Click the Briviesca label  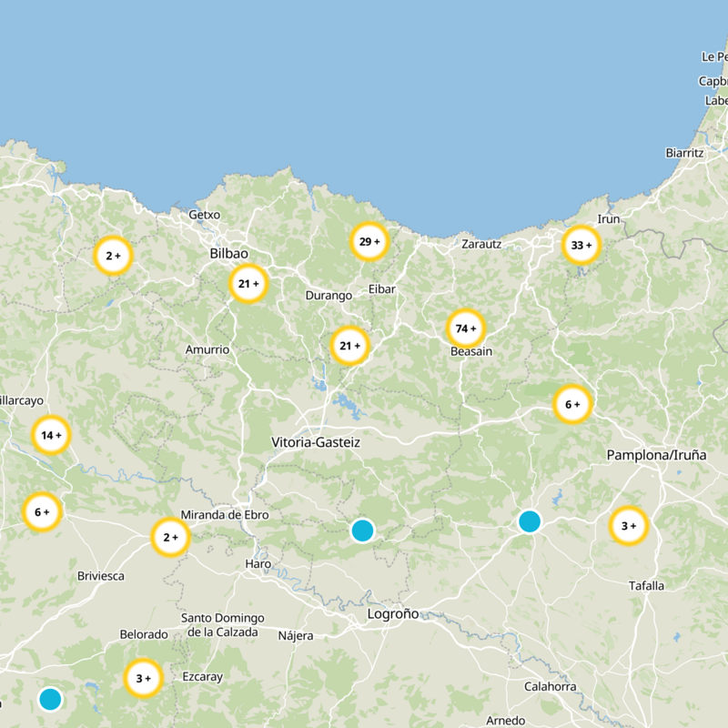101,576
